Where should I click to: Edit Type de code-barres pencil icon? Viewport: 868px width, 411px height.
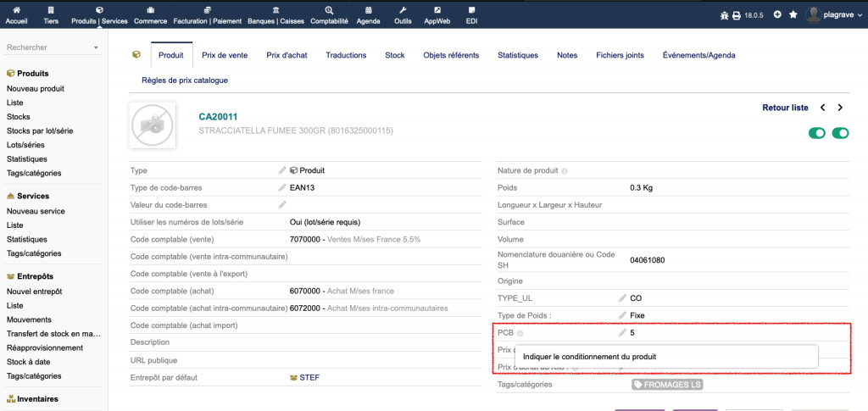point(282,187)
